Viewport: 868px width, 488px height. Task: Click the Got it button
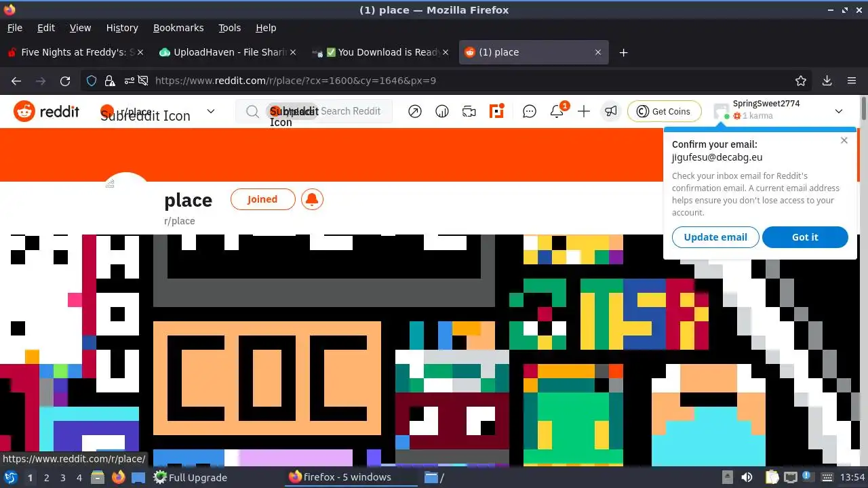(805, 237)
